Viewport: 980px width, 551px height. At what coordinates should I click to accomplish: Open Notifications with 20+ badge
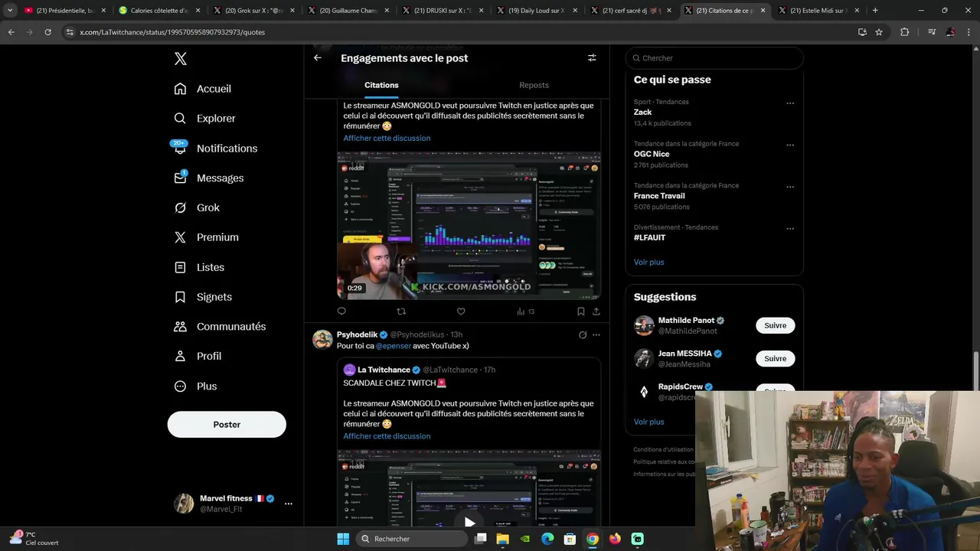[215, 148]
